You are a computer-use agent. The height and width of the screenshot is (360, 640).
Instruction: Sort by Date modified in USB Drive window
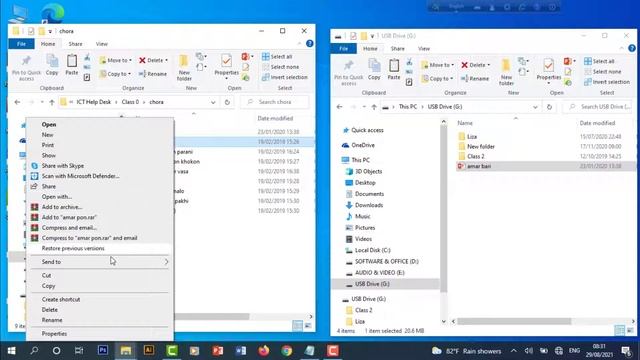[597, 123]
